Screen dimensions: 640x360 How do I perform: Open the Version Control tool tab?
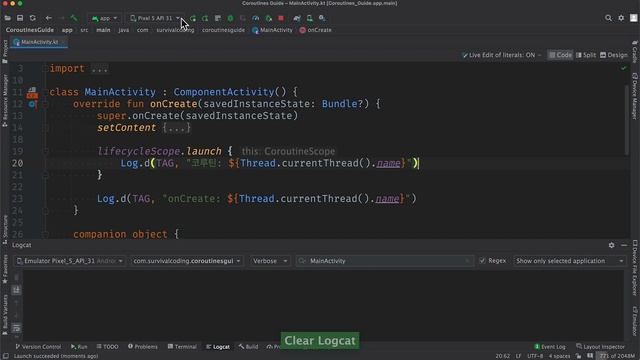[x=38, y=347]
